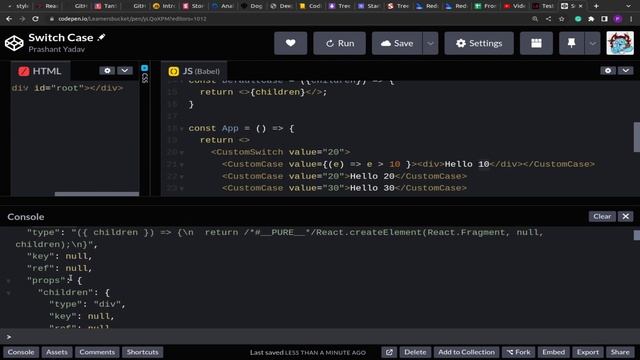Close the Console panel
The height and width of the screenshot is (360, 640).
pos(625,216)
